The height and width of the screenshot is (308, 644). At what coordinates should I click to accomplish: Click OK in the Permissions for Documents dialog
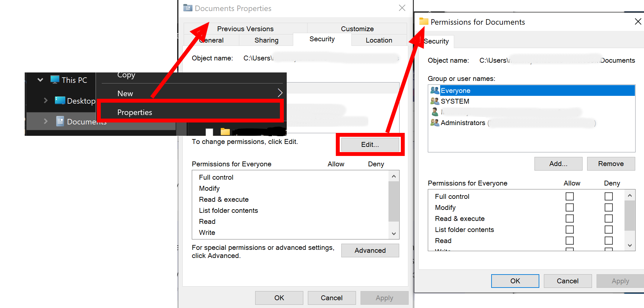[515, 281]
